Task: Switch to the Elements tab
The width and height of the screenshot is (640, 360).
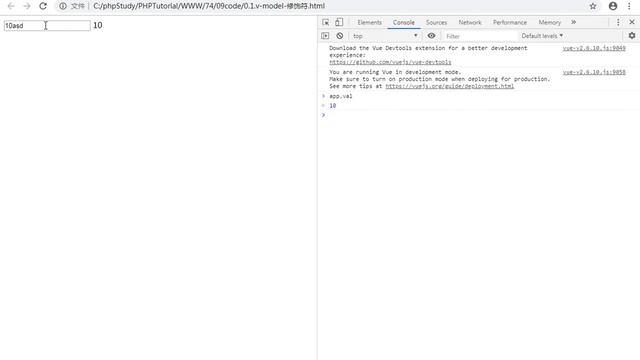Action: tap(369, 22)
